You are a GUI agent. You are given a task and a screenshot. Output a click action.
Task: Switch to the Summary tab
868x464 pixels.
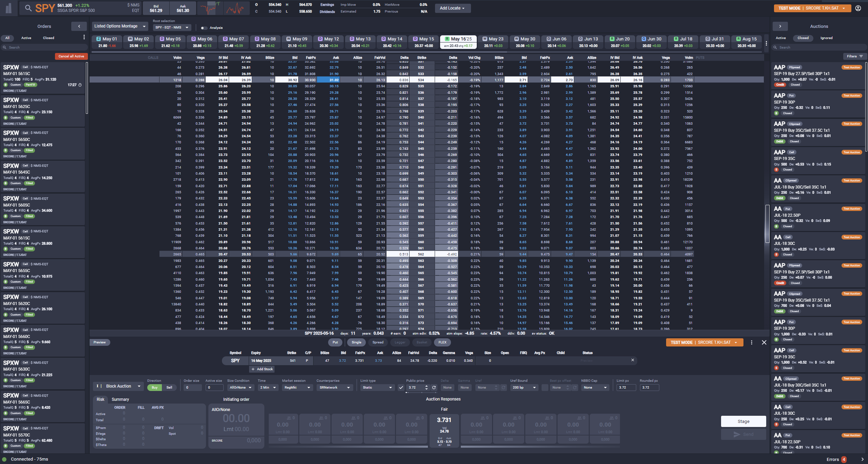pos(120,399)
